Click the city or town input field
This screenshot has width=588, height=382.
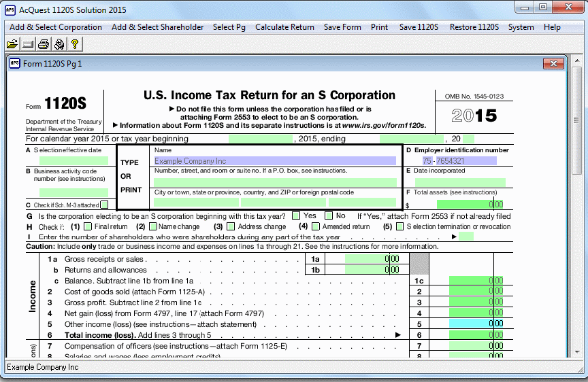point(196,203)
